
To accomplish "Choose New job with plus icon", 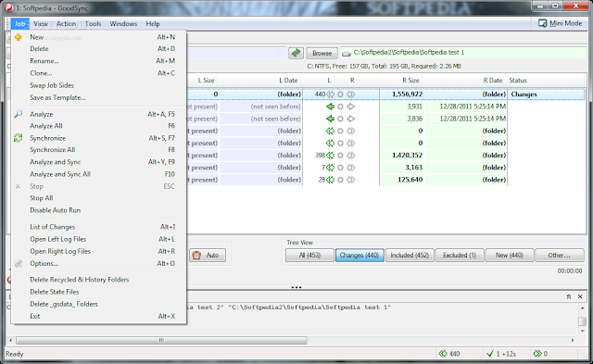I will point(99,37).
